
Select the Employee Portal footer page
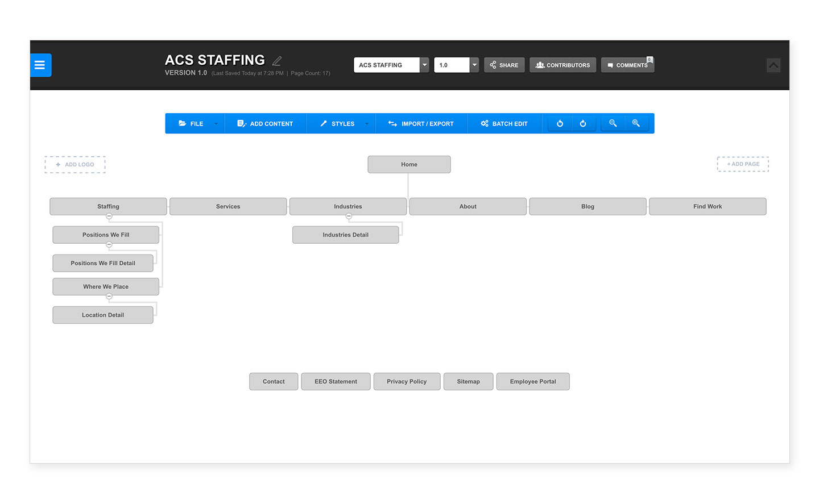click(x=533, y=382)
